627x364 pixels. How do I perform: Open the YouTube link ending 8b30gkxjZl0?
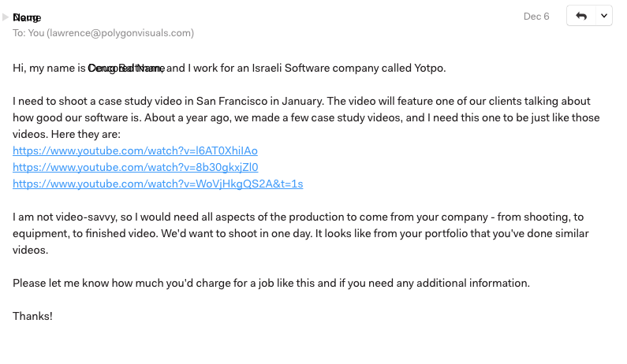[135, 167]
